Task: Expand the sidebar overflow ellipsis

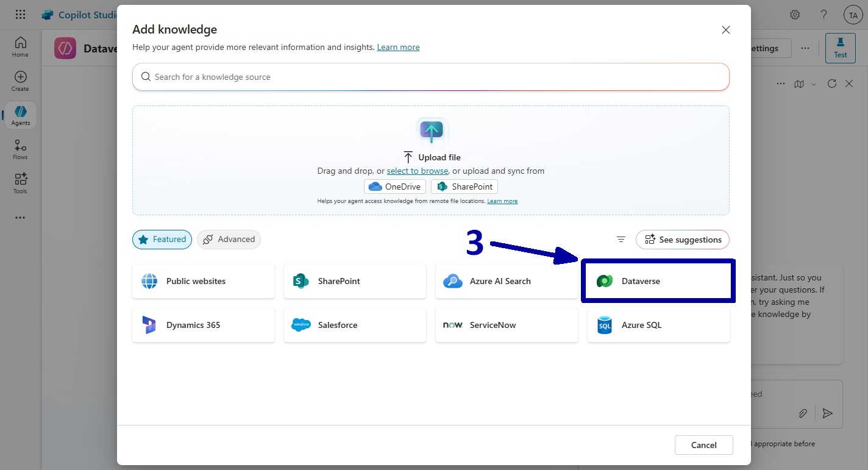Action: [20, 217]
